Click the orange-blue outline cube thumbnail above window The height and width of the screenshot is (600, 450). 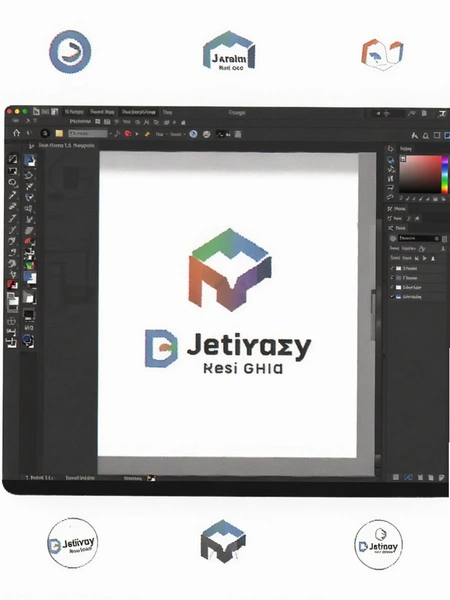coord(382,54)
